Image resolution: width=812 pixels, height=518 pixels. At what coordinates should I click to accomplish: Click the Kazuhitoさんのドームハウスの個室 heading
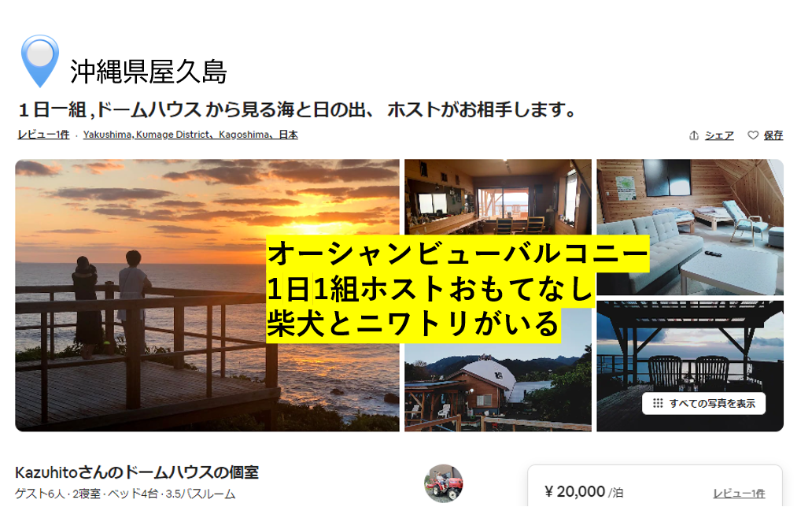tap(137, 472)
